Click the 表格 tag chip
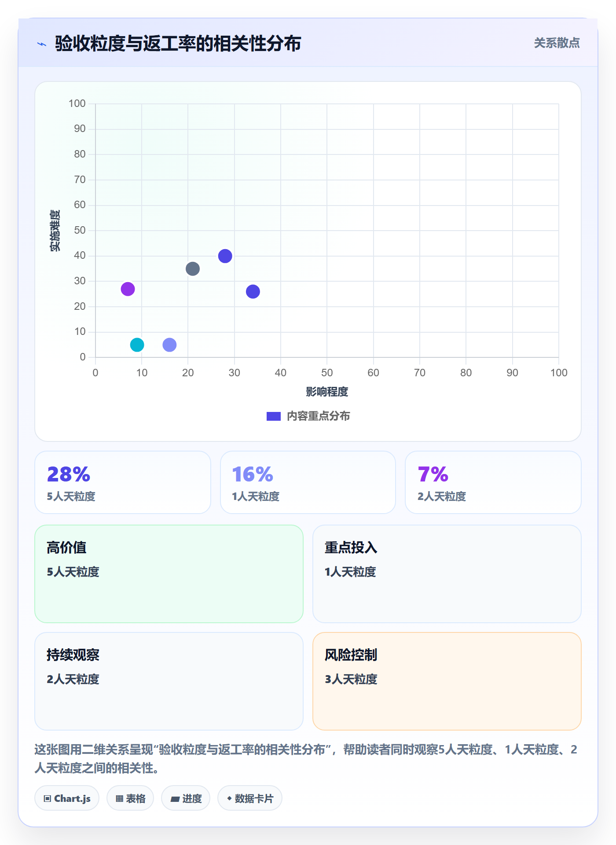Image resolution: width=616 pixels, height=845 pixels. coord(130,798)
